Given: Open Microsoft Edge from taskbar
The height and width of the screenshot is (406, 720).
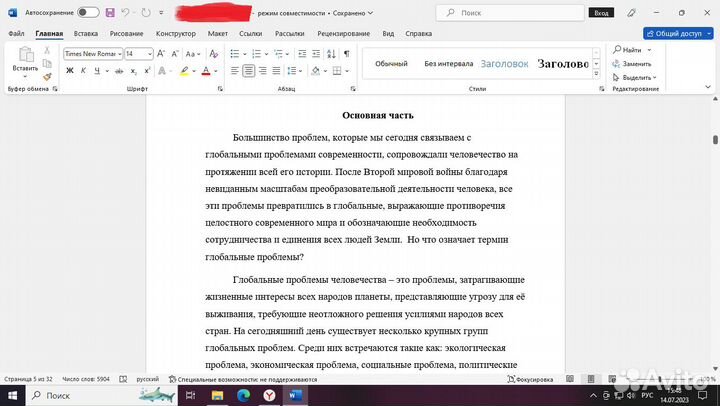Looking at the screenshot, I should [x=243, y=395].
